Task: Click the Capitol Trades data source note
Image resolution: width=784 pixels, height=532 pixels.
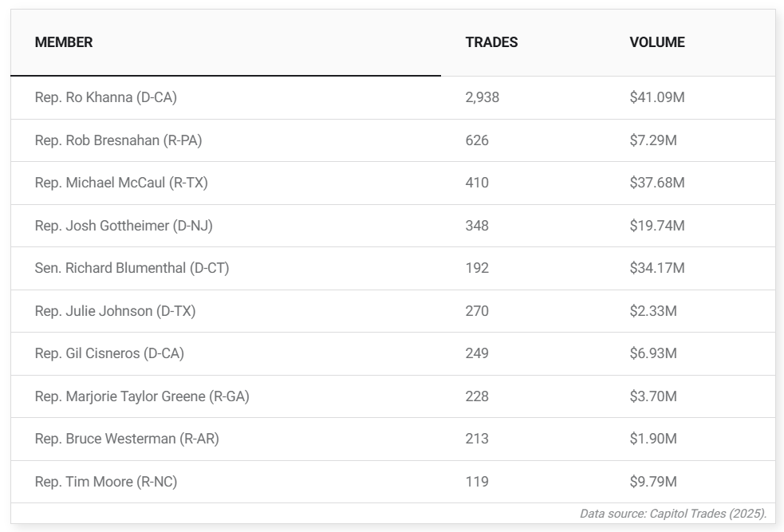Action: tap(672, 514)
